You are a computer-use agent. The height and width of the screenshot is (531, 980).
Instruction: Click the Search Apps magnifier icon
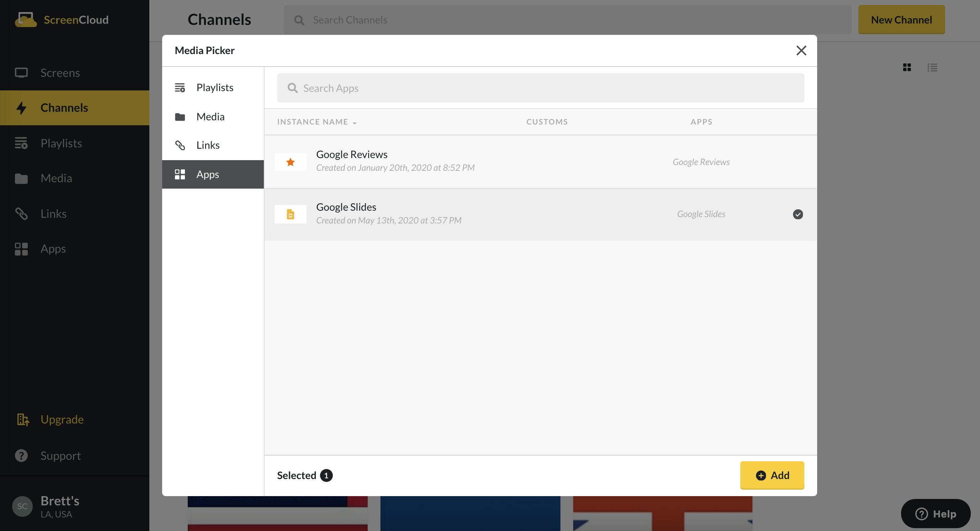pos(293,88)
